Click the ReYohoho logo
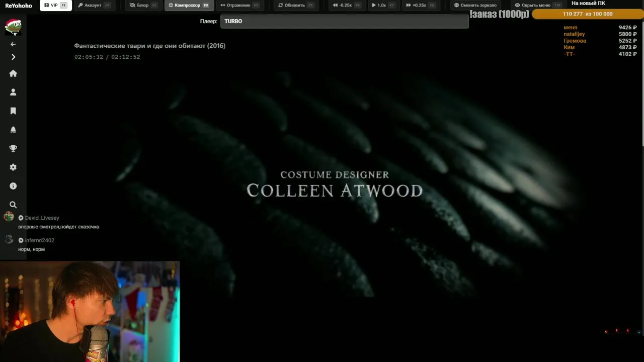644x362 pixels. pos(19,6)
